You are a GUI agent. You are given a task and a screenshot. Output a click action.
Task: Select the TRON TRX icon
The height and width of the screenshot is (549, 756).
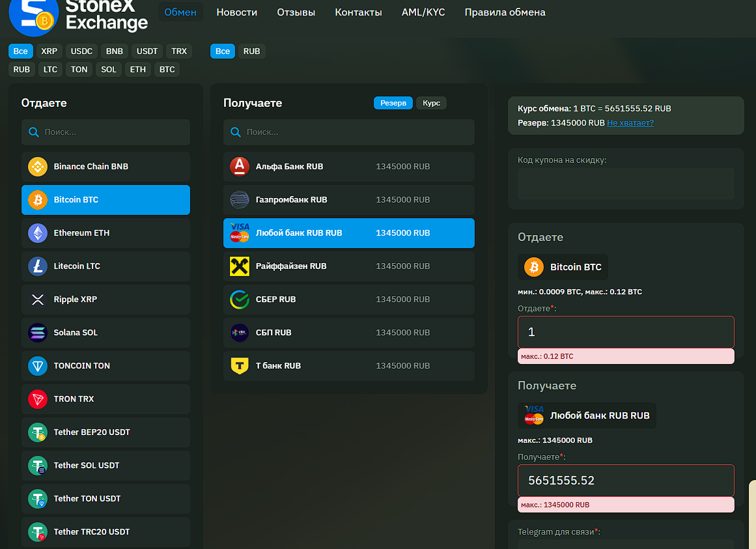coord(38,400)
